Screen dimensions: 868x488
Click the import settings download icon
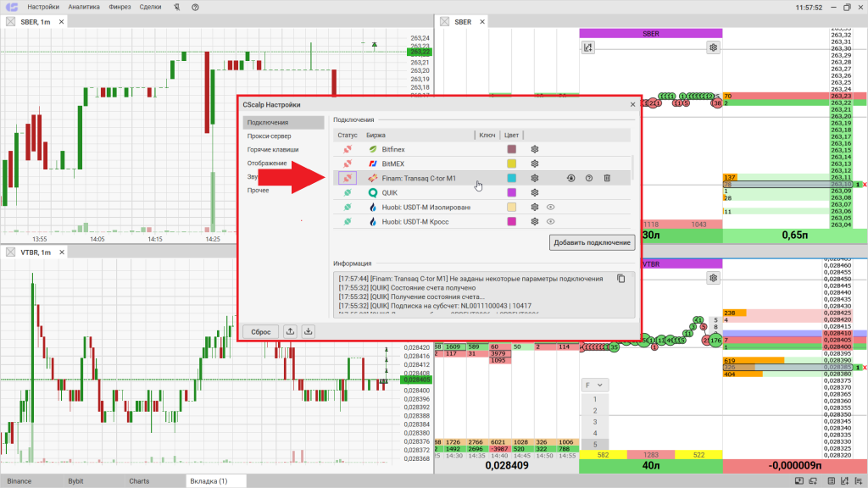(x=308, y=331)
